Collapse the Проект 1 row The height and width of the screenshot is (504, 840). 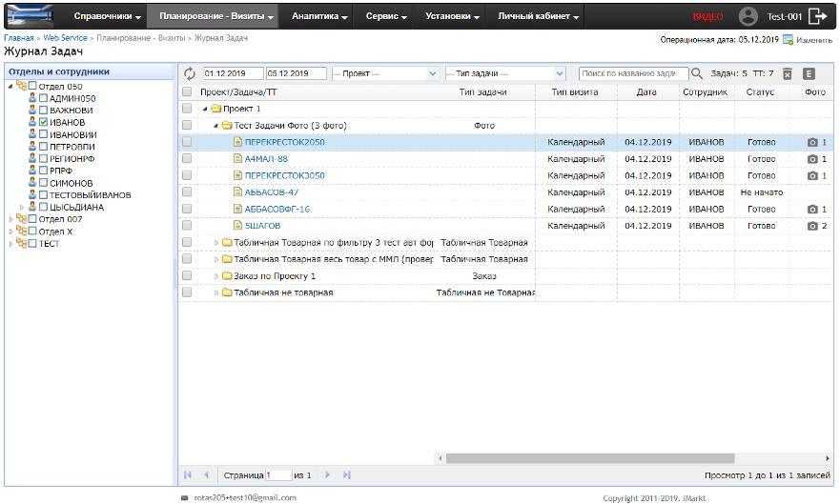coord(205,109)
